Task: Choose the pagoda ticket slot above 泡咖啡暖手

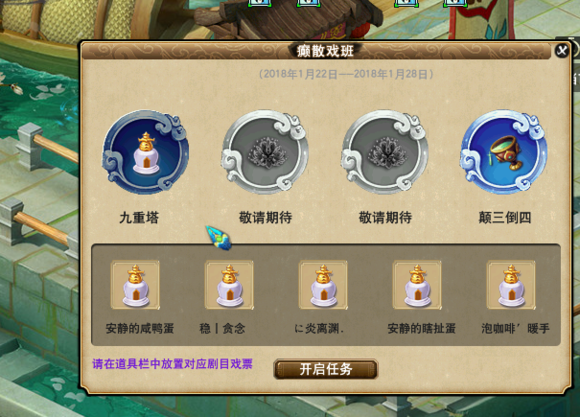Action: 511,285
